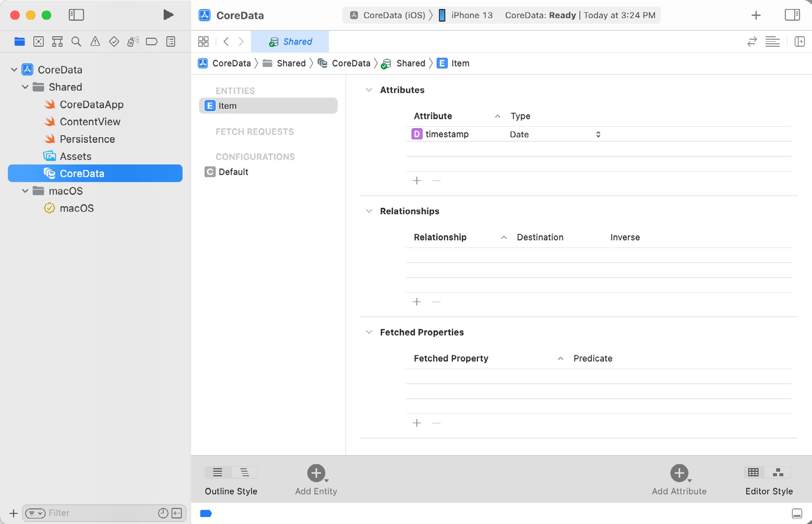
Task: Open the Issue navigator warning icon
Action: pyautogui.click(x=95, y=42)
